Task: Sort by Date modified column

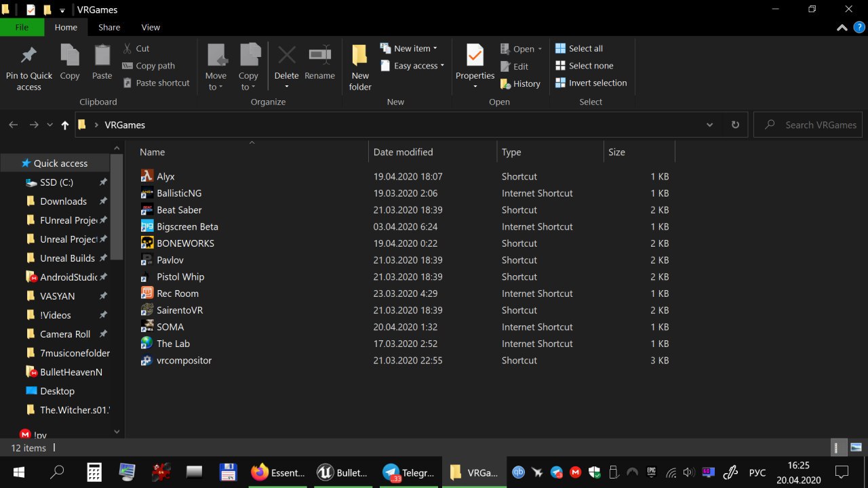Action: coord(432,152)
